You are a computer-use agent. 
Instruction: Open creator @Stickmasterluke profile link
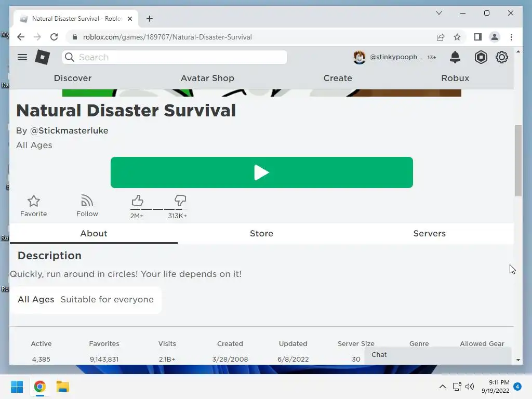(69, 130)
